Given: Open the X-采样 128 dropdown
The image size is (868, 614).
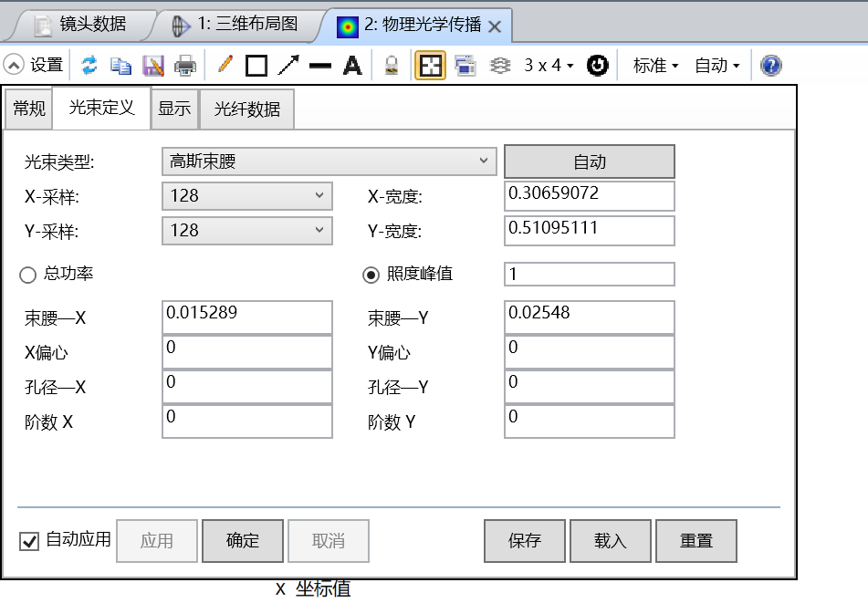Looking at the screenshot, I should (x=247, y=196).
